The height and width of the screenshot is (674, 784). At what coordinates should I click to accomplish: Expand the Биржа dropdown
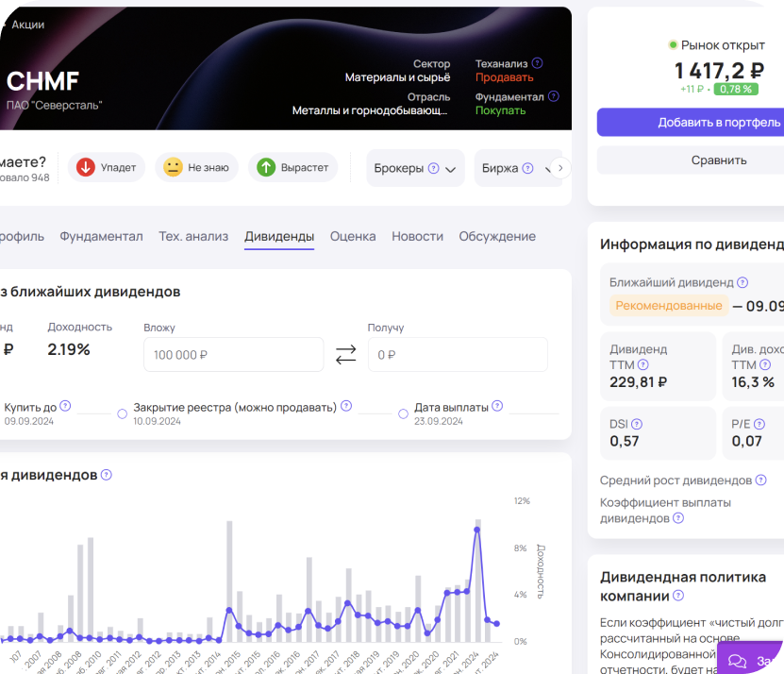[515, 168]
